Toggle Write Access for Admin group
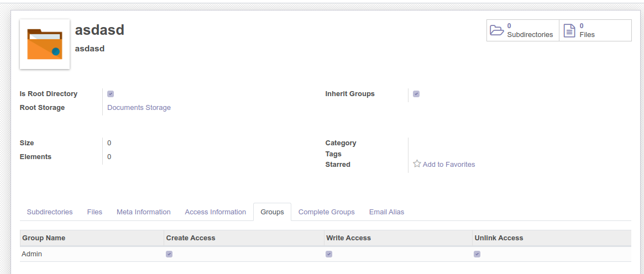The height and width of the screenshot is (274, 644). [329, 254]
